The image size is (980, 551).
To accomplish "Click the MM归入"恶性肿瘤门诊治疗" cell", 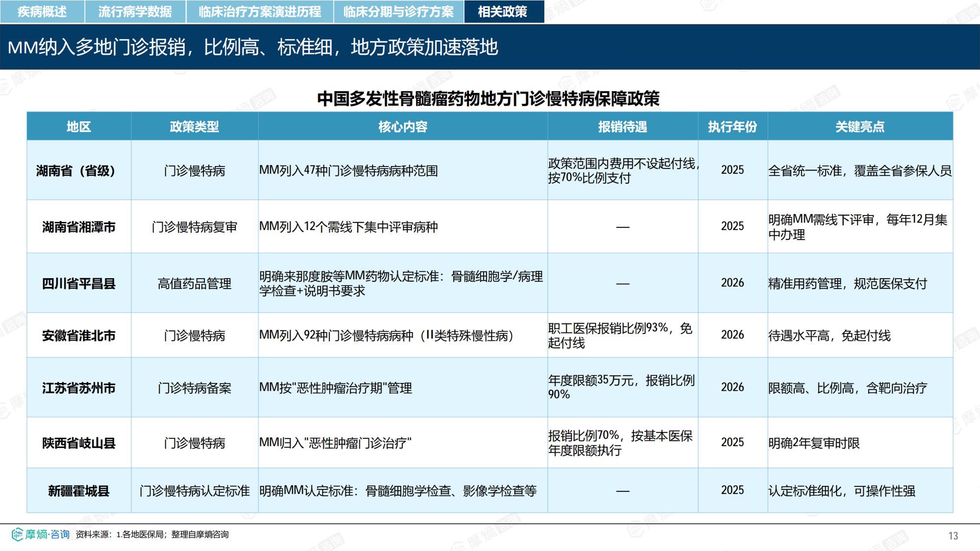I will 403,443.
